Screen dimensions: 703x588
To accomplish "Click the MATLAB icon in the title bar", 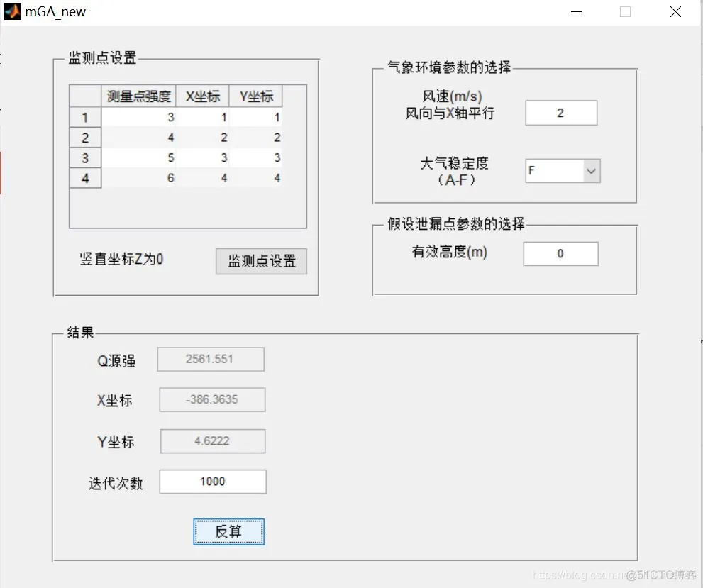I will coord(12,11).
